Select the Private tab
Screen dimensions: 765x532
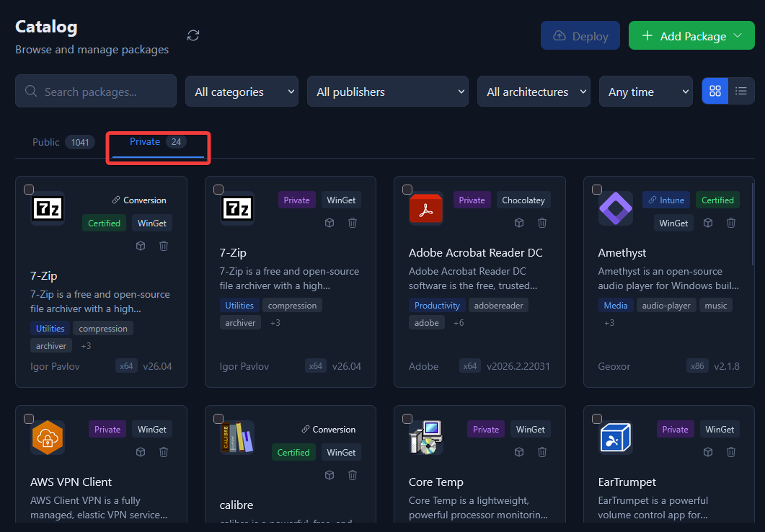tap(158, 142)
